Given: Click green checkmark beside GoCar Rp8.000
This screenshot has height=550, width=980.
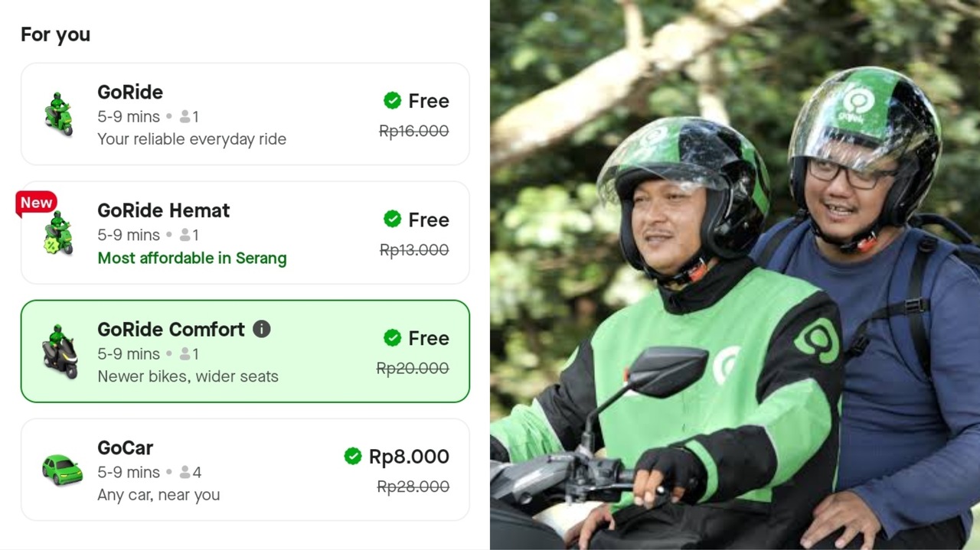Looking at the screenshot, I should [x=353, y=457].
